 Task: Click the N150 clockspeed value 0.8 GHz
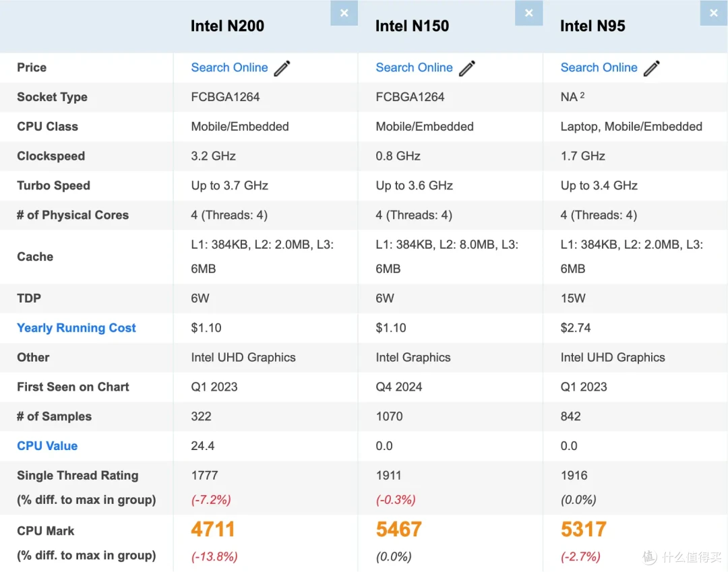[398, 156]
